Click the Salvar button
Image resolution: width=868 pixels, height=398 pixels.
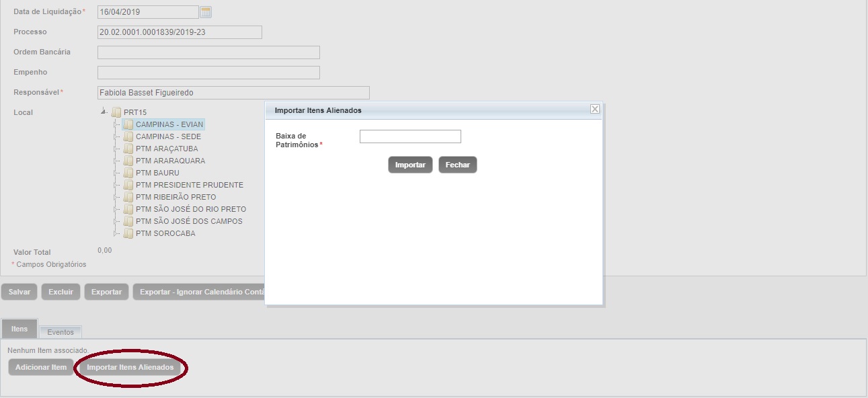click(x=19, y=292)
